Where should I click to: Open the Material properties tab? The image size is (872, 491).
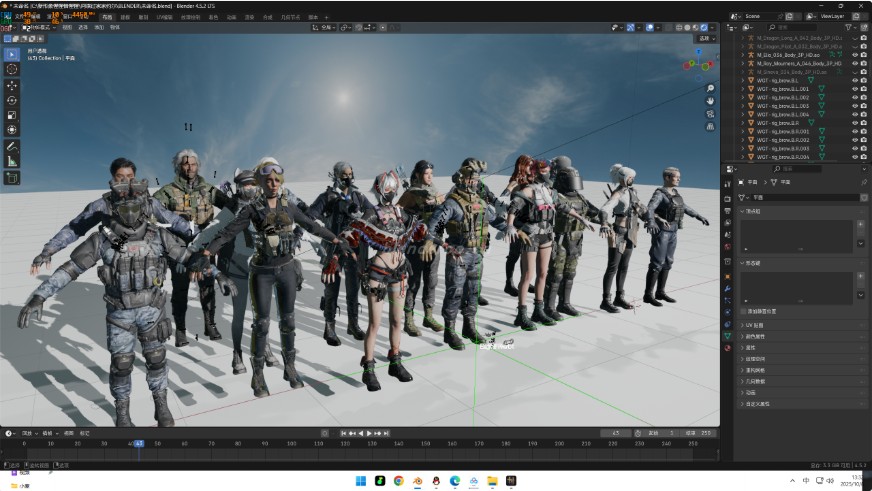pyautogui.click(x=727, y=348)
